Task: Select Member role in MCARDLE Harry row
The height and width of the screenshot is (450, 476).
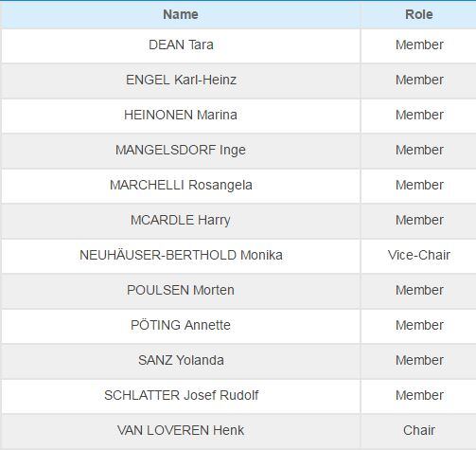Action: [x=419, y=220]
